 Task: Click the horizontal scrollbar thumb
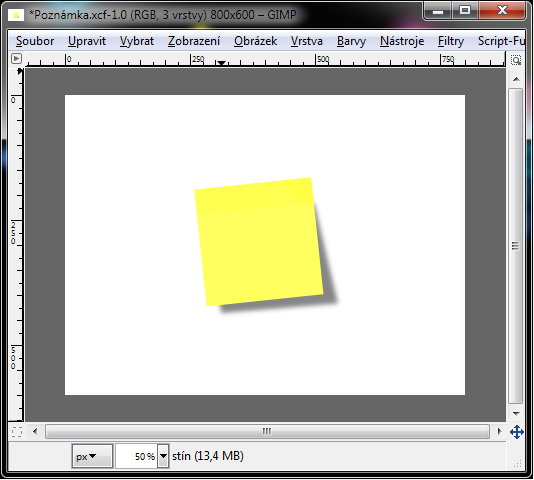pos(267,432)
